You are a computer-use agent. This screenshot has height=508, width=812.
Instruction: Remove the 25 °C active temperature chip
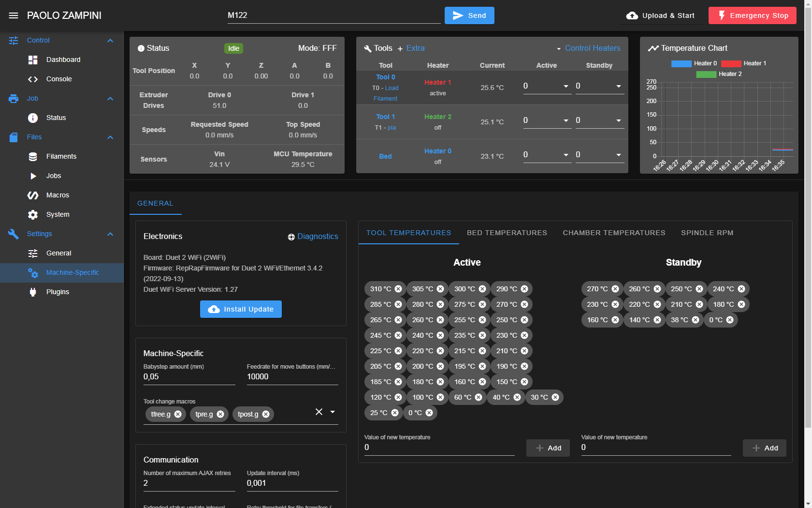tap(395, 413)
